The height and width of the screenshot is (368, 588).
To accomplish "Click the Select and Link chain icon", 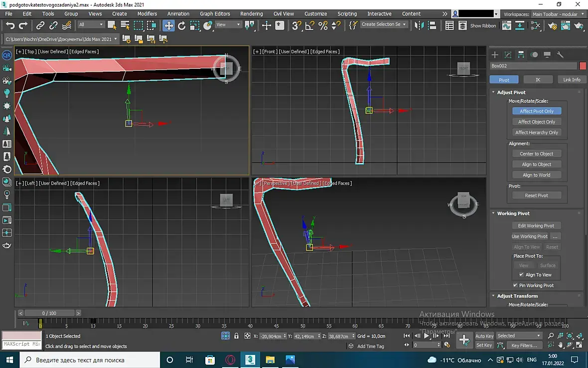I will (40, 25).
